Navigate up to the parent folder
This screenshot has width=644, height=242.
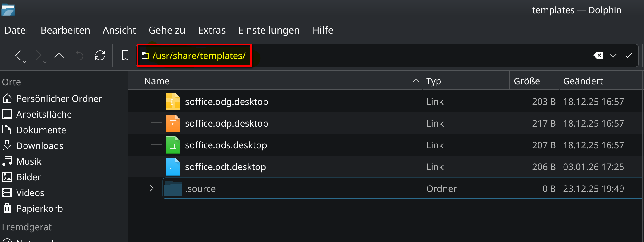tap(59, 55)
